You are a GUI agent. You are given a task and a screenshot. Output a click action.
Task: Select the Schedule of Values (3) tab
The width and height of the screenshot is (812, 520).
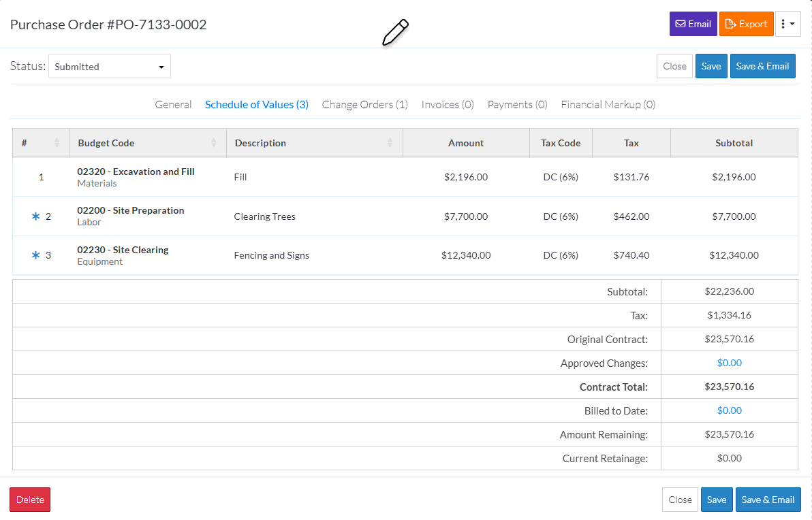(257, 105)
